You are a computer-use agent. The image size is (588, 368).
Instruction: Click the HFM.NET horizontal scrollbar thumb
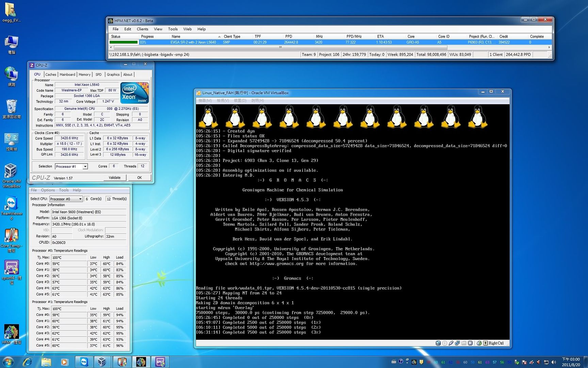tap(280, 47)
